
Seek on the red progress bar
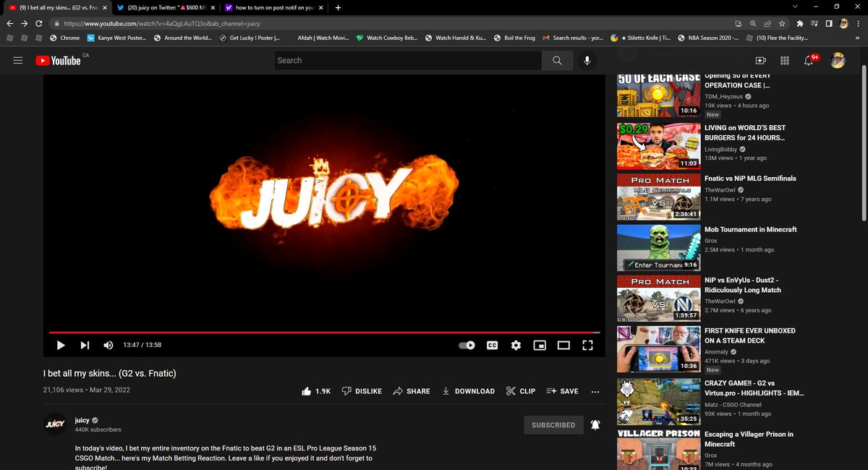(324, 333)
